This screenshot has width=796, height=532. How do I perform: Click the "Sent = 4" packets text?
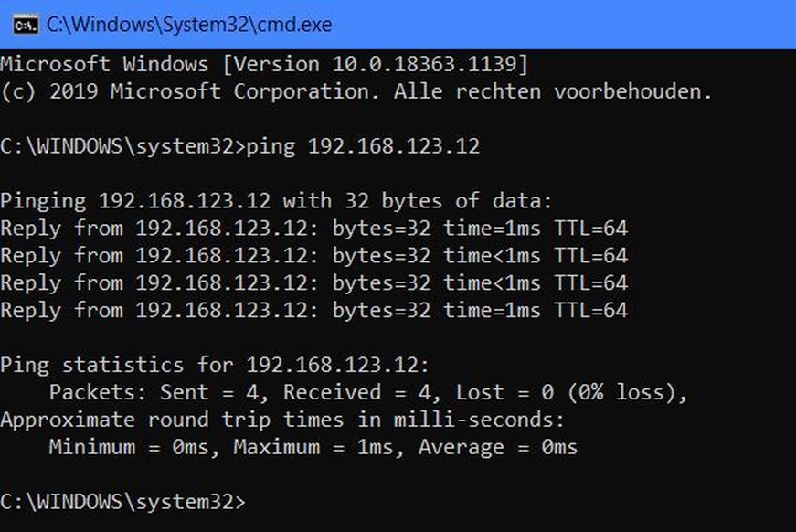(x=208, y=393)
